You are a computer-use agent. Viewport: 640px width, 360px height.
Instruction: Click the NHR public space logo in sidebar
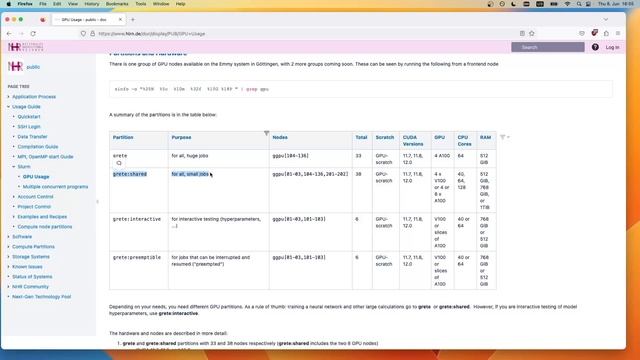15,66
